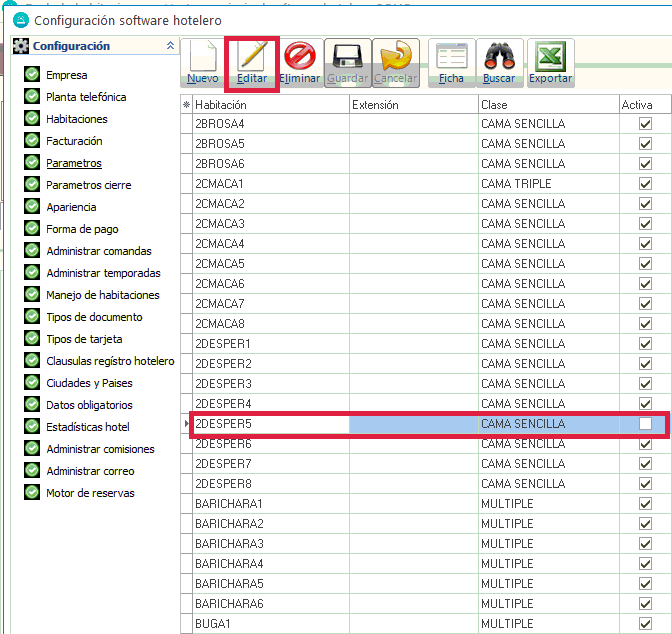The image size is (672, 634).
Task: Click the Buscar binoculars icon
Action: pyautogui.click(x=499, y=62)
